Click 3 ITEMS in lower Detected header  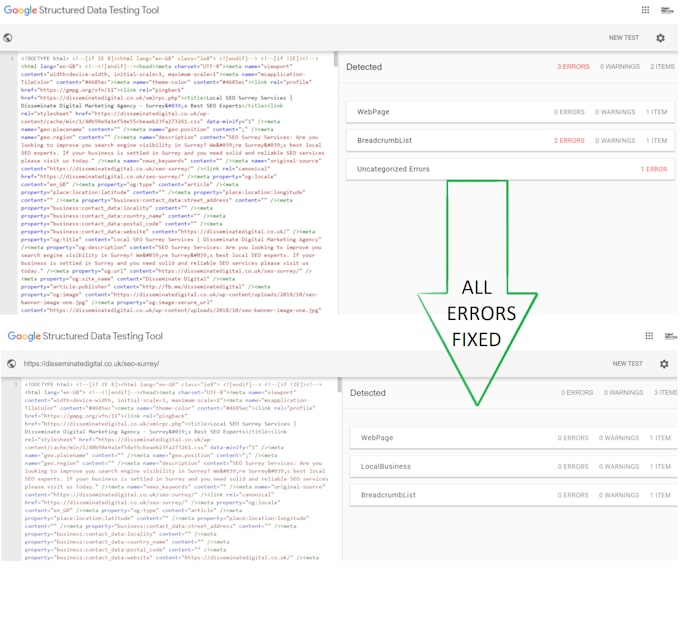coord(666,393)
